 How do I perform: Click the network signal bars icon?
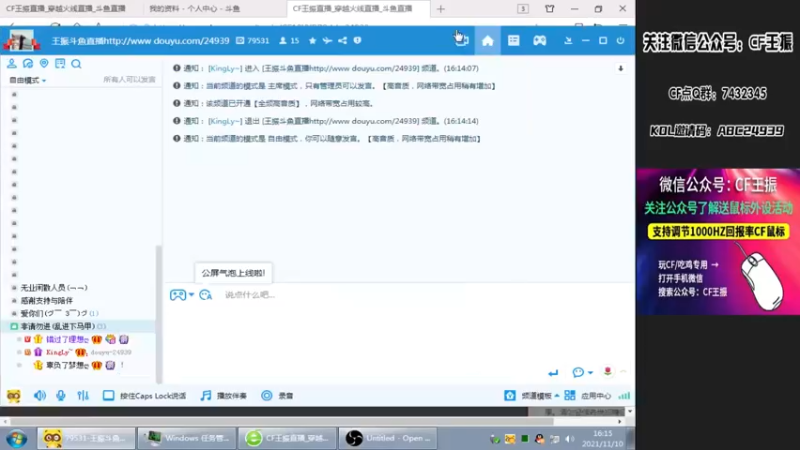click(x=624, y=396)
